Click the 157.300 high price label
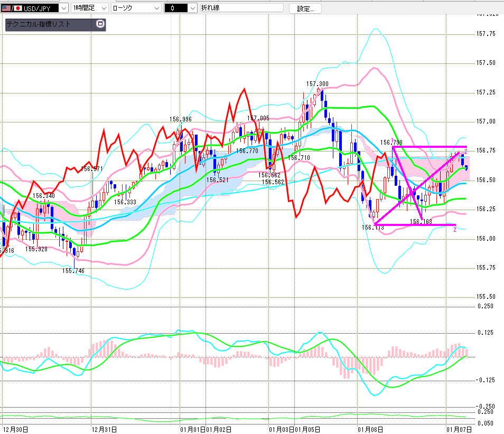504x434 pixels. click(317, 84)
